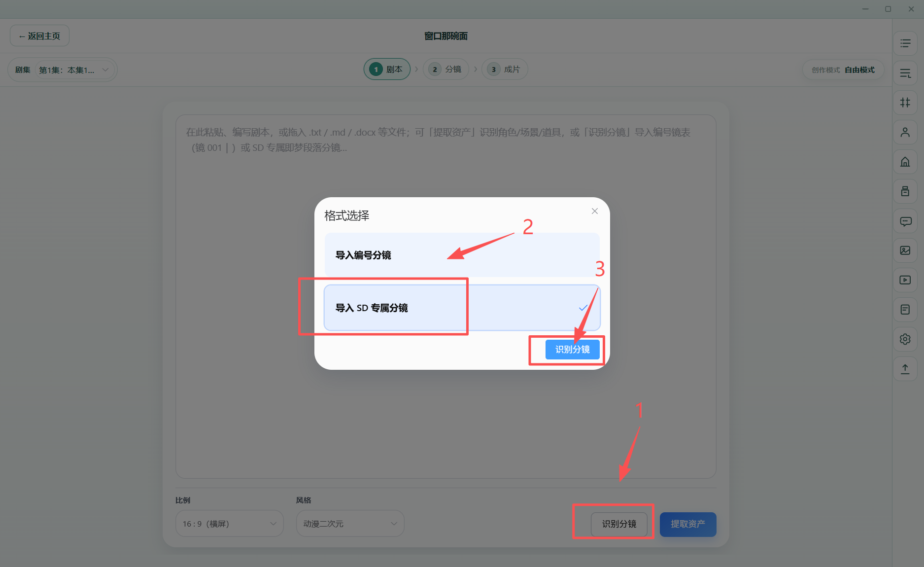Viewport: 924px width, 567px height.
Task: Click 识别分镜 button beside 提取资产
Action: 619,524
